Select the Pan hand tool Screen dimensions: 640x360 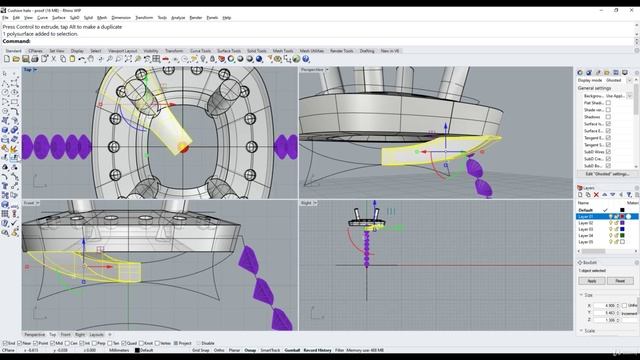click(91, 59)
